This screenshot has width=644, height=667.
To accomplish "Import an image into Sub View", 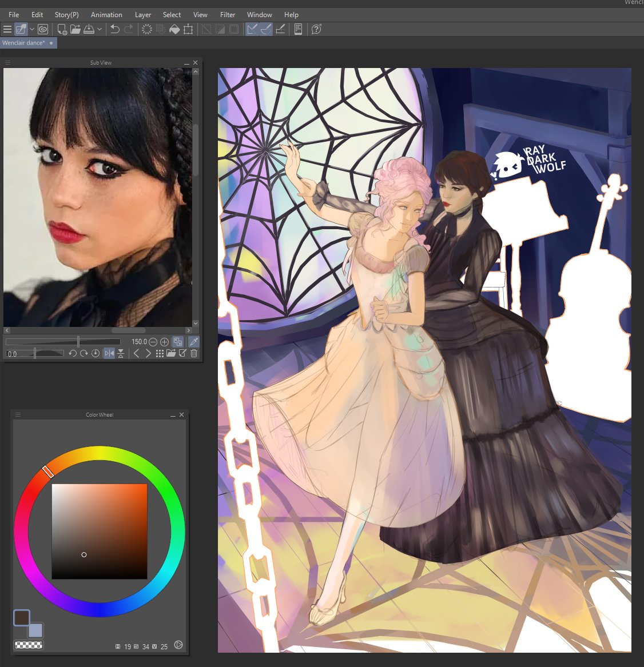I will point(171,353).
